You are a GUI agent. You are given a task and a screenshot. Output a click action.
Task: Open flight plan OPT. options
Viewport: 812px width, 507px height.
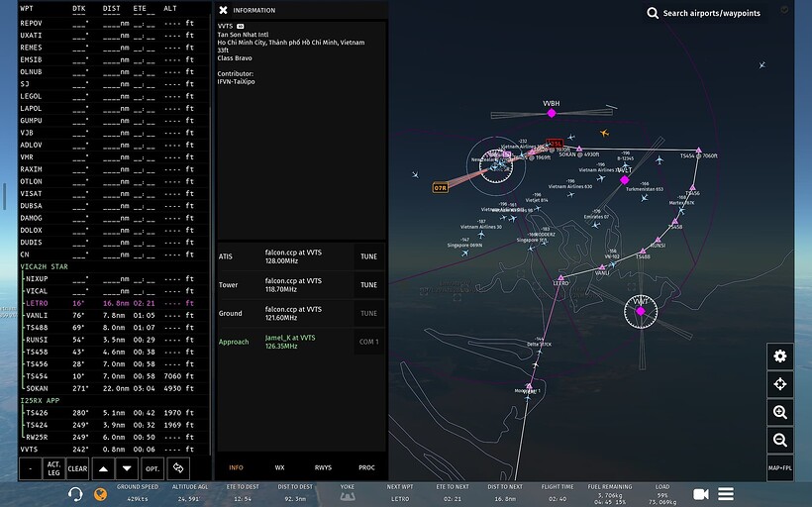[x=152, y=468]
